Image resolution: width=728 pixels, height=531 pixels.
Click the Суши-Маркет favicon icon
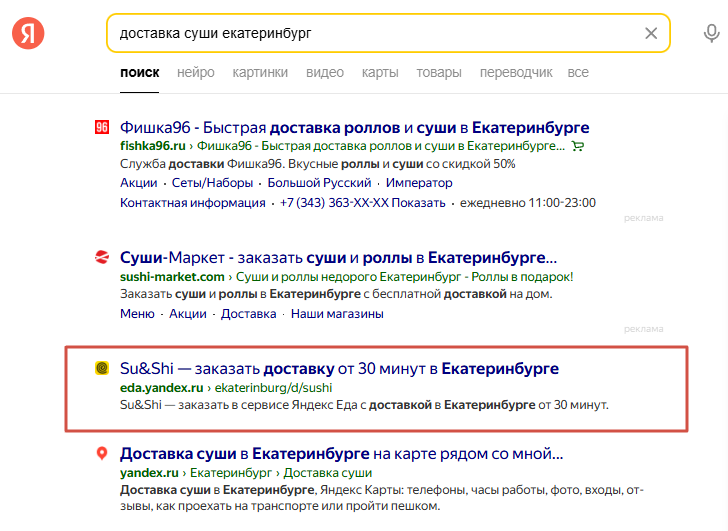102,256
